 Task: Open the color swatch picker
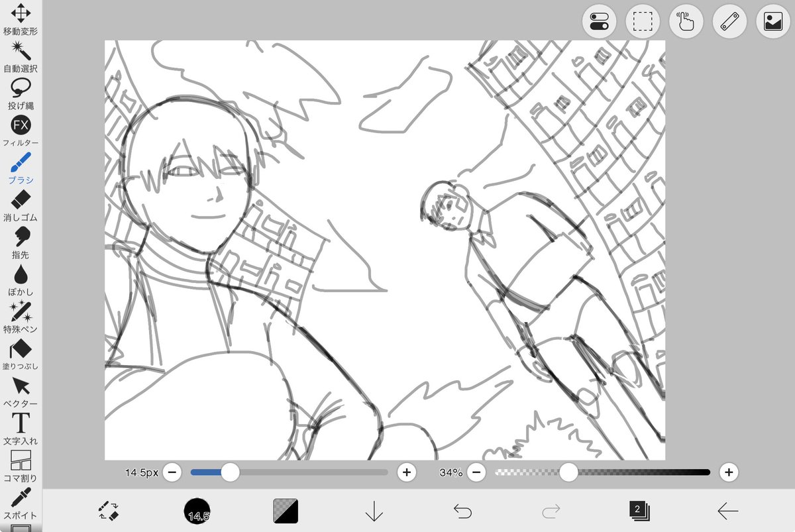[286, 511]
